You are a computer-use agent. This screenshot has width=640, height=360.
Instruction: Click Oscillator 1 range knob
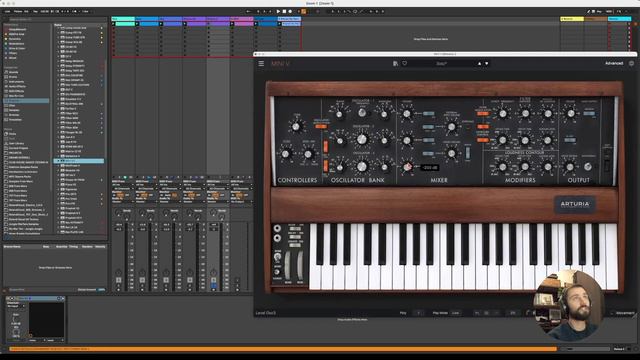339,115
